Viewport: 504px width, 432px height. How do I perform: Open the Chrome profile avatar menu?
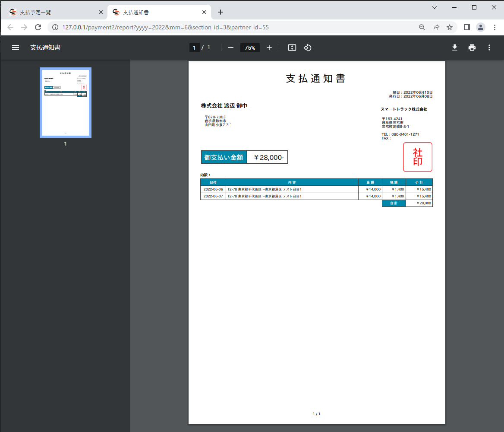click(480, 27)
